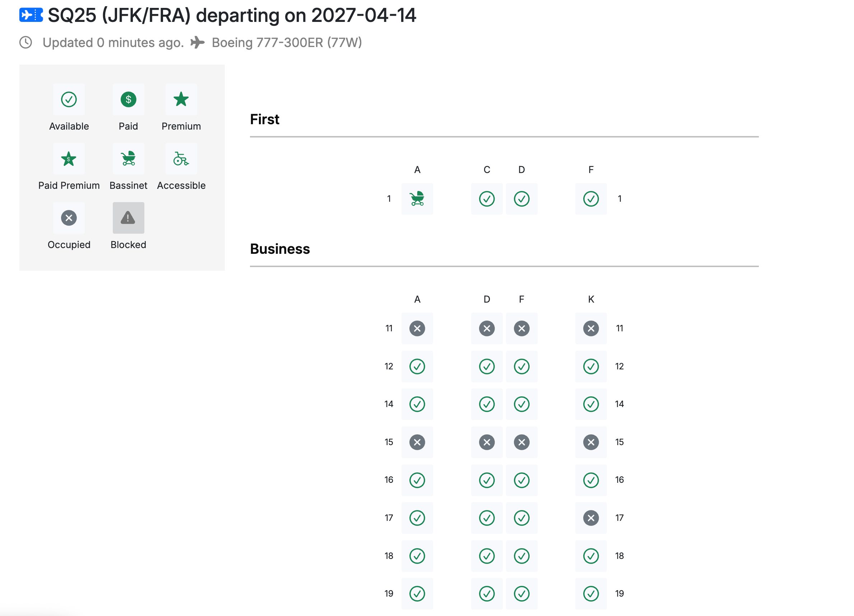Click the Accessible wheelchair legend icon
Screen dimensions: 854x616
pos(181,159)
